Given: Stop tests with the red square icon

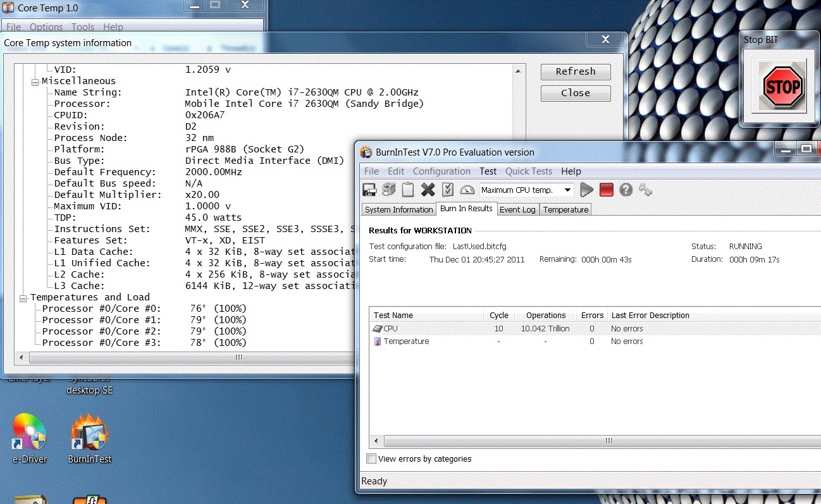Looking at the screenshot, I should pos(607,190).
